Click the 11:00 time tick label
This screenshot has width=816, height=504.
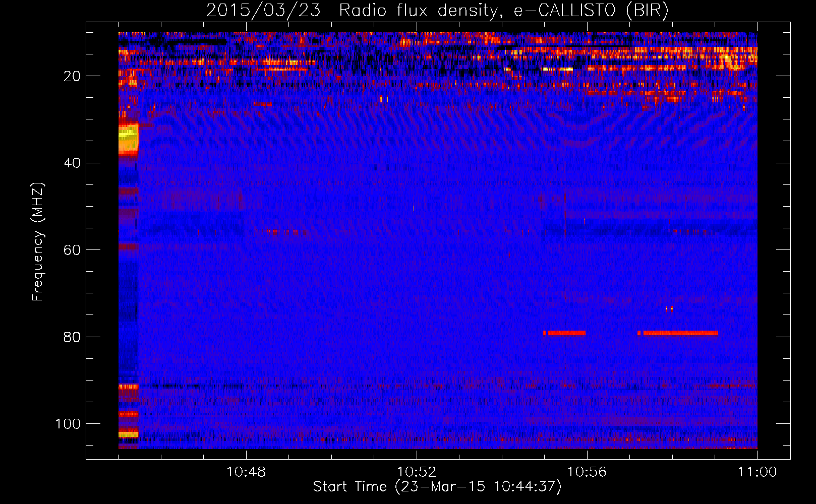[x=757, y=472]
